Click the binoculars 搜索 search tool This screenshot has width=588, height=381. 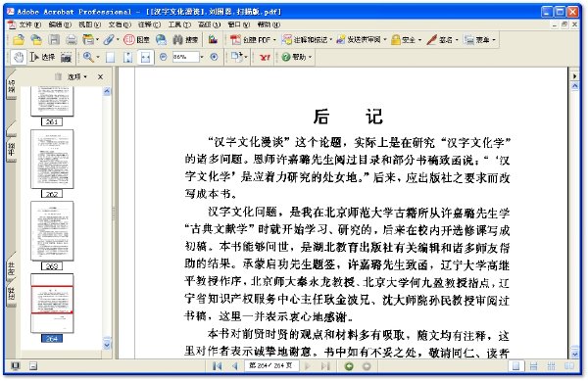185,39
